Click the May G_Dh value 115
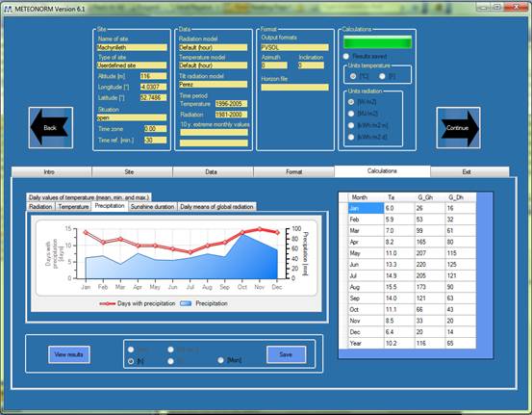532x415 pixels. point(461,253)
